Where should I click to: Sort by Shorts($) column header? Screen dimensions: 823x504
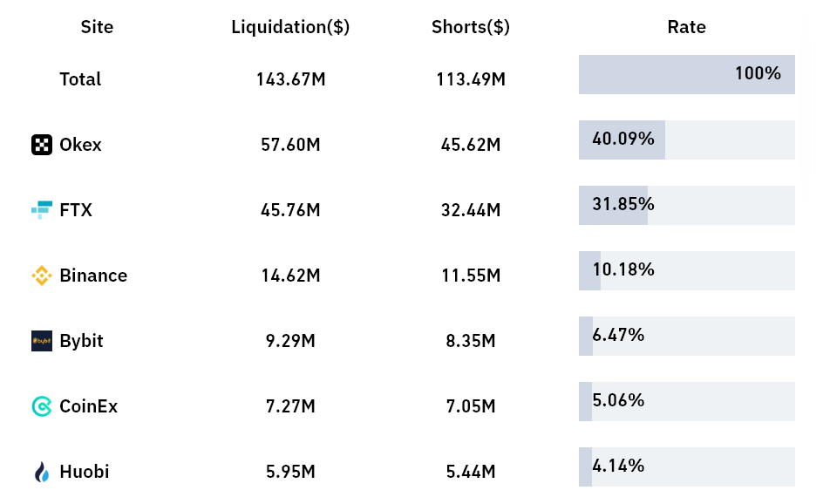pyautogui.click(x=471, y=27)
